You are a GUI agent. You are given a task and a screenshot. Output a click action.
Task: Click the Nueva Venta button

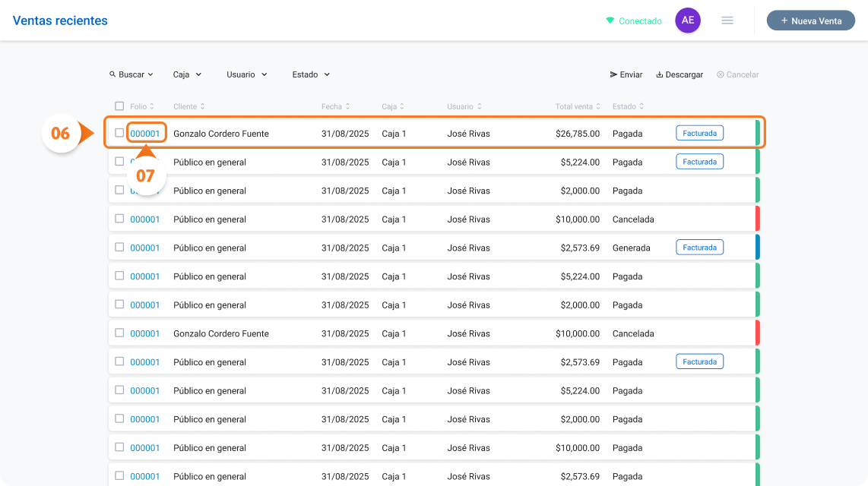[x=810, y=21]
